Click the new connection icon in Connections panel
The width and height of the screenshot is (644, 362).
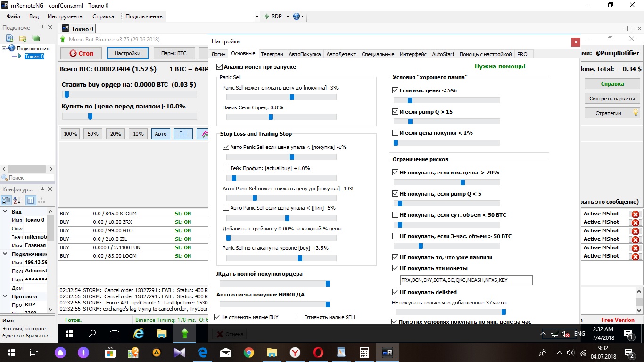point(9,38)
